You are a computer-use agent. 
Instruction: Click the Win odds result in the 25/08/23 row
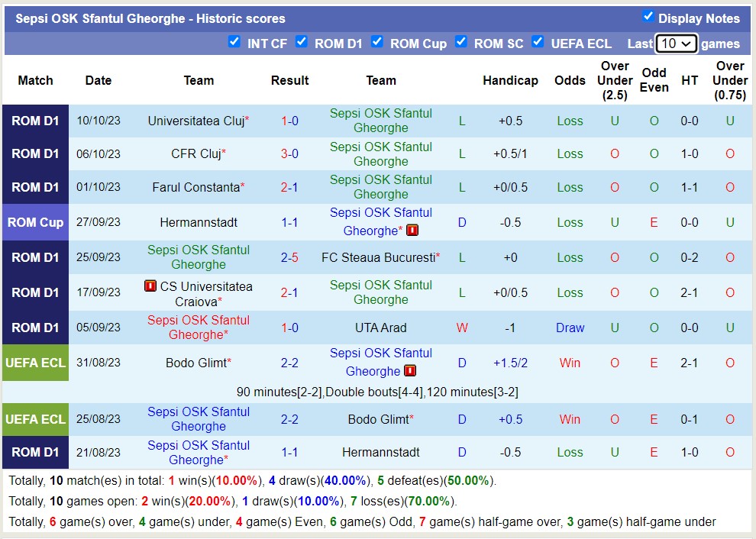pyautogui.click(x=570, y=419)
